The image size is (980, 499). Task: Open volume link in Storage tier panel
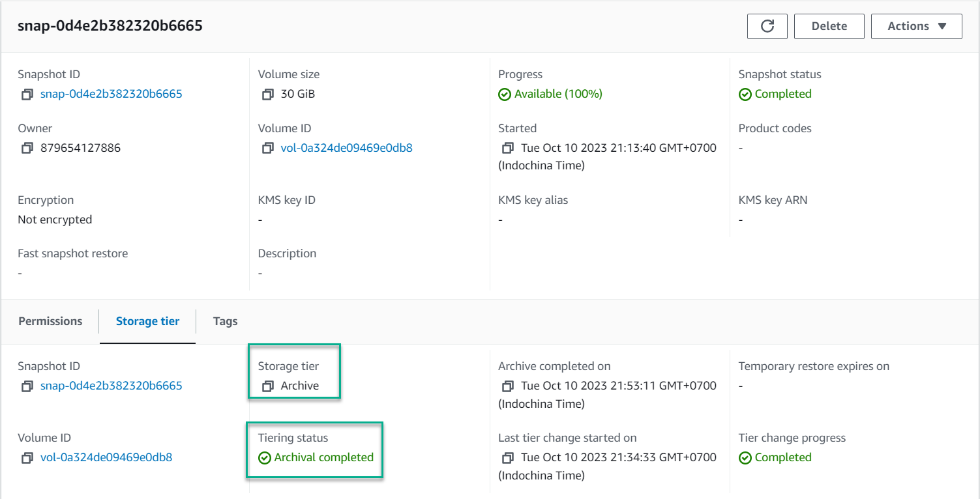[106, 457]
